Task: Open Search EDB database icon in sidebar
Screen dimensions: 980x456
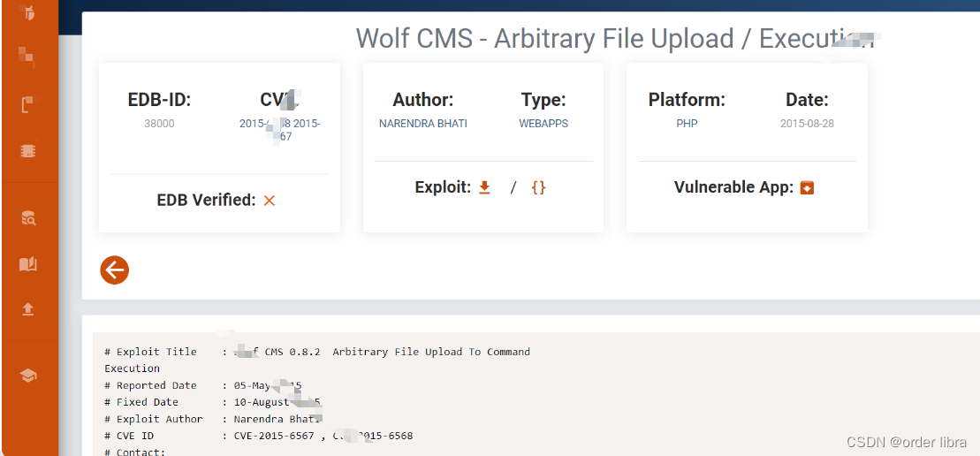Action: pos(28,217)
